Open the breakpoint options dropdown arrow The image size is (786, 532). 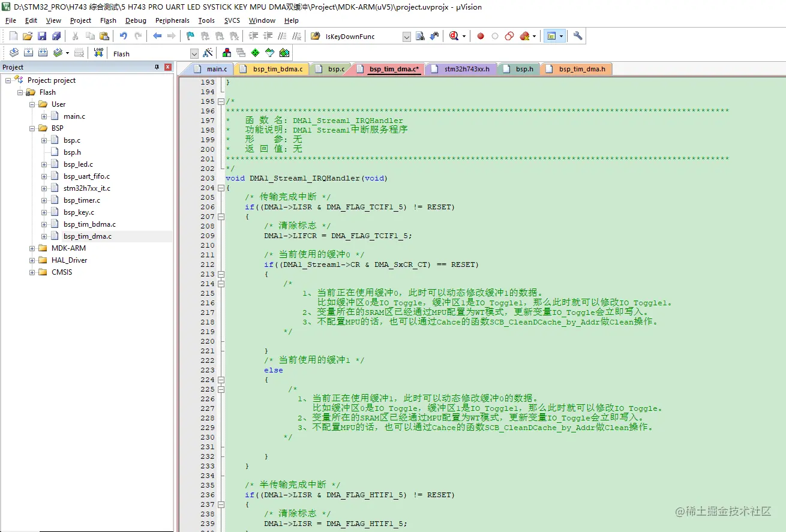[534, 37]
